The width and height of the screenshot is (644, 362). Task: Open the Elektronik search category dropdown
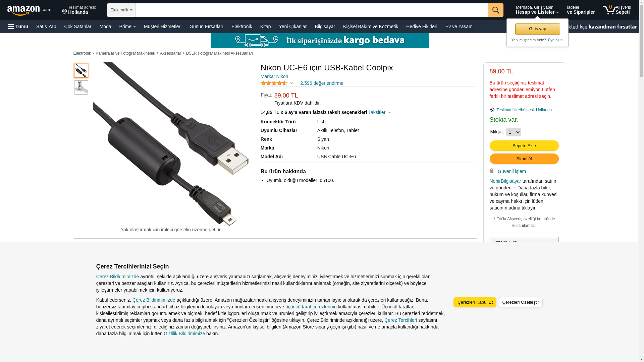(121, 10)
